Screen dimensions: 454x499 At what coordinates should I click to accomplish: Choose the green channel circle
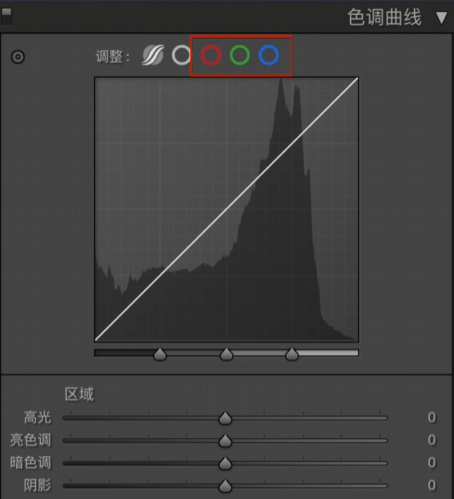click(240, 55)
